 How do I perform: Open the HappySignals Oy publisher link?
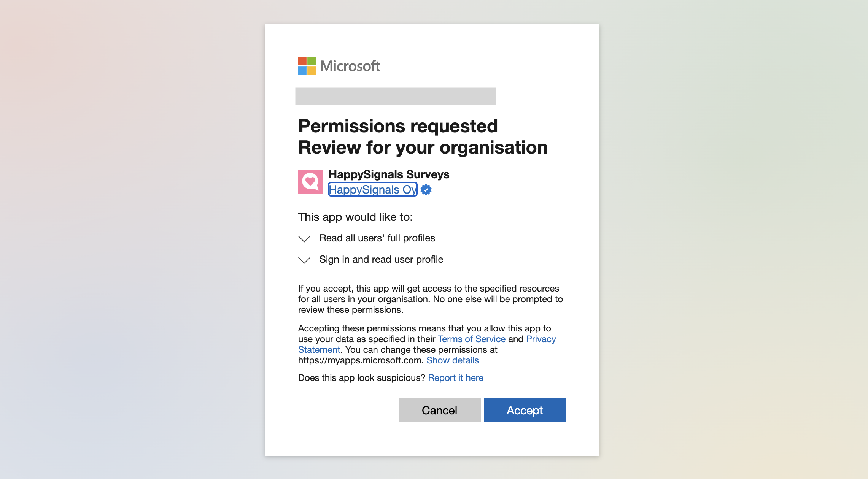coord(372,189)
